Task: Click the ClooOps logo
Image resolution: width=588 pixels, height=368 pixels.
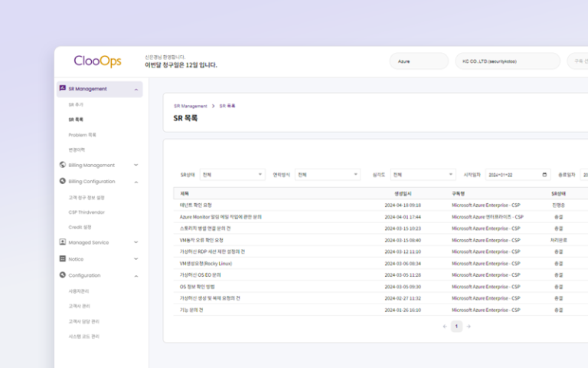Action: pyautogui.click(x=97, y=61)
